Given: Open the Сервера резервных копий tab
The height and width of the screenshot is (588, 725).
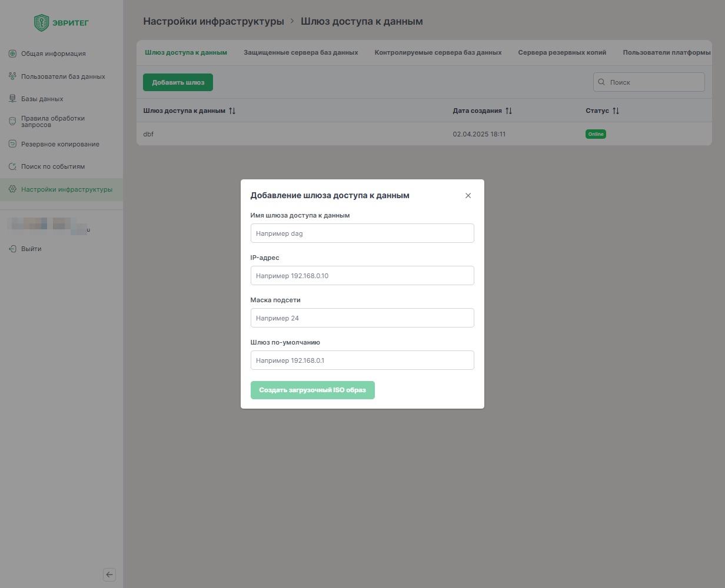Looking at the screenshot, I should [x=562, y=52].
